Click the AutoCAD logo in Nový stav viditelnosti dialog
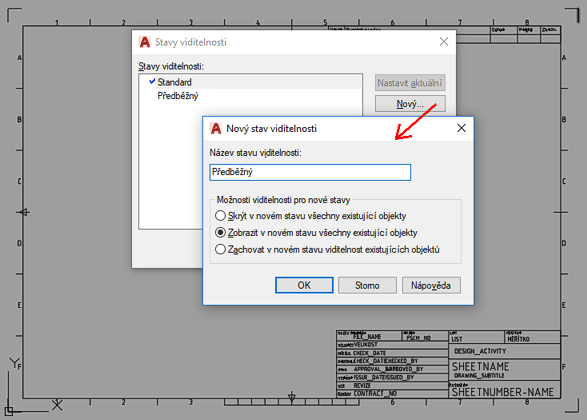The width and height of the screenshot is (587, 420). pos(216,128)
